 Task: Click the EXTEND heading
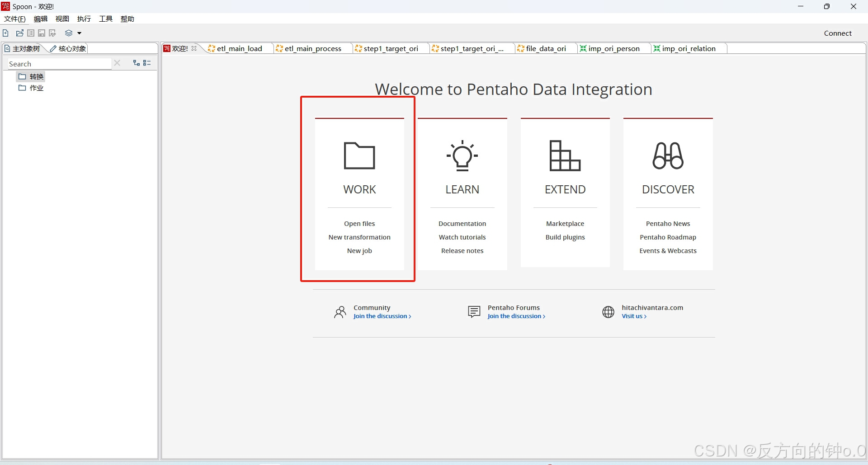point(565,189)
